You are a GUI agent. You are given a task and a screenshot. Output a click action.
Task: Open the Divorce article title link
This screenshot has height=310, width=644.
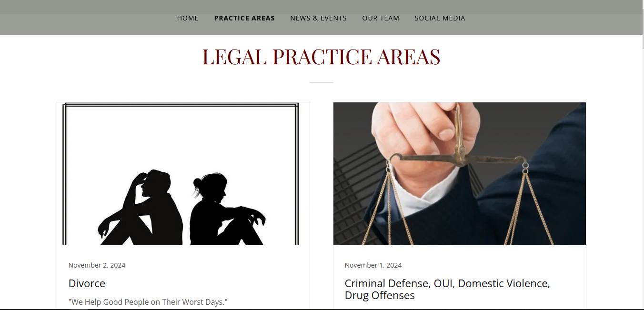pos(87,283)
